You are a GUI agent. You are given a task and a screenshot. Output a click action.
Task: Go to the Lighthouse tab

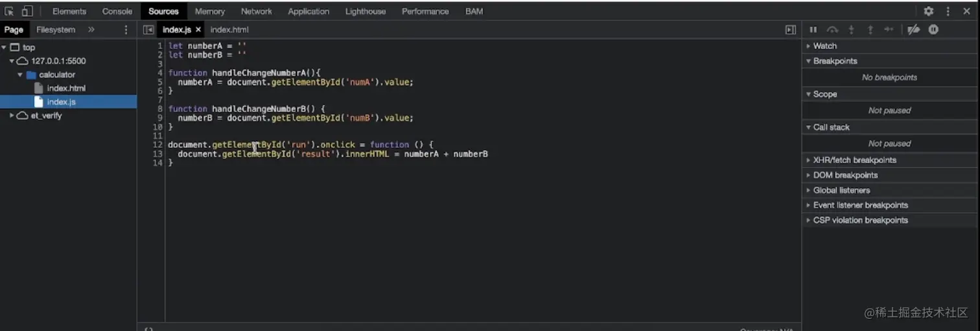click(x=366, y=11)
